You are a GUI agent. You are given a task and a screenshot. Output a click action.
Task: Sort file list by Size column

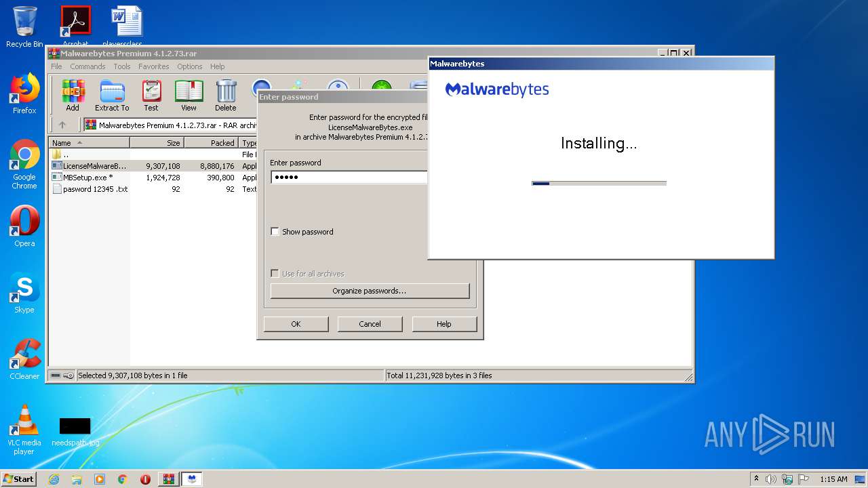click(157, 143)
